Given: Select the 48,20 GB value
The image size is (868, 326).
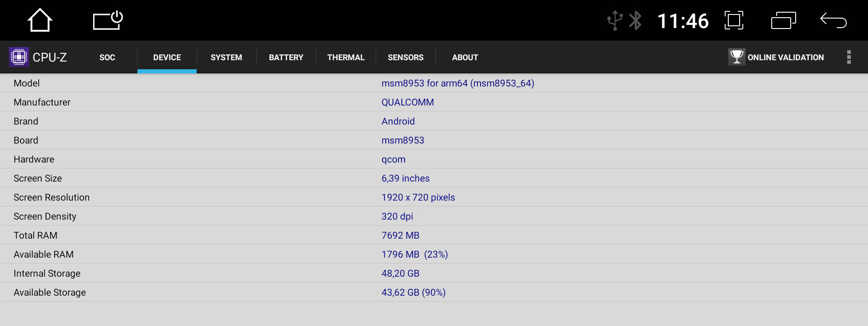Looking at the screenshot, I should click(400, 273).
